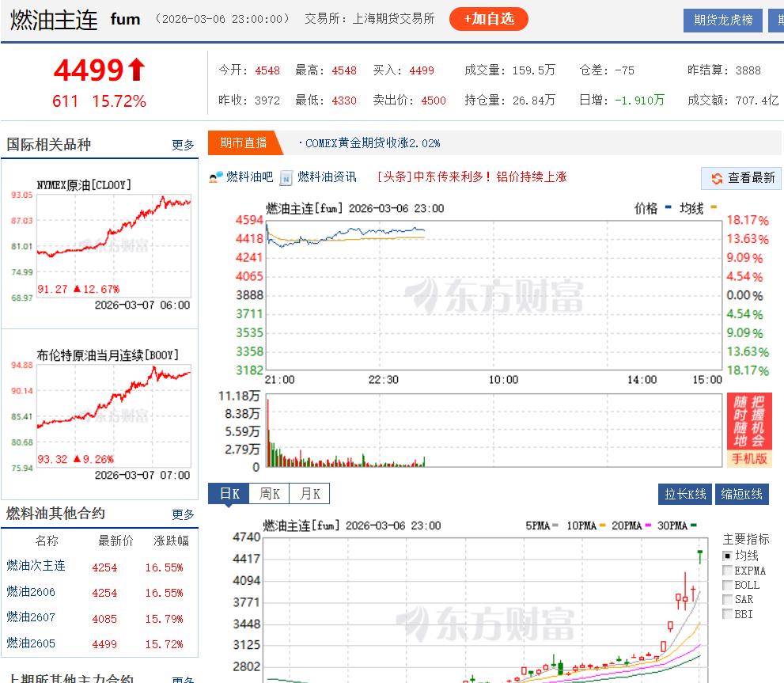Click 更多 next to 燃料油其他合约
Screen dimensions: 784x683
pos(183,514)
